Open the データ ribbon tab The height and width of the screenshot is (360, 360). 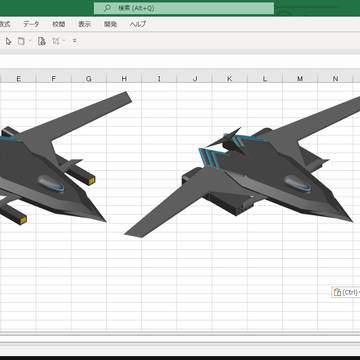[x=31, y=24]
